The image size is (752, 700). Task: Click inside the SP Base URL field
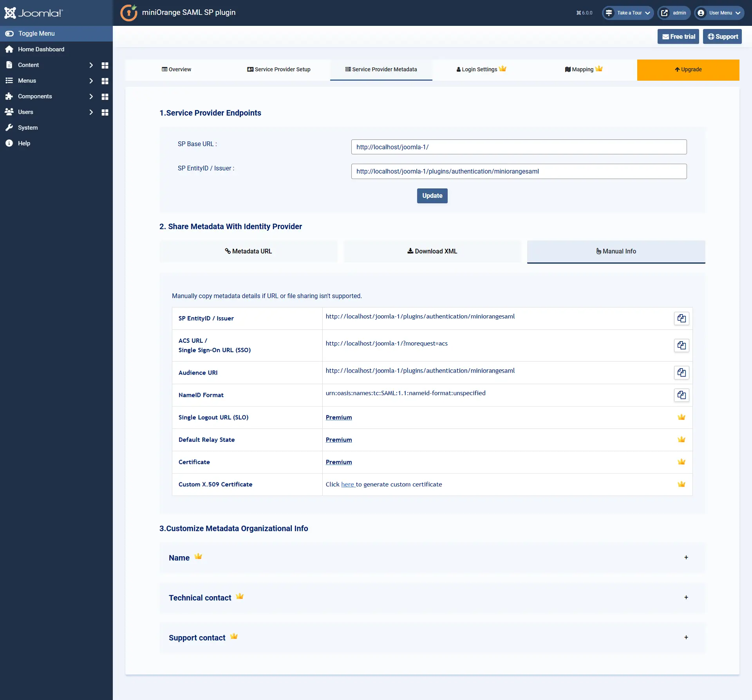click(x=519, y=147)
